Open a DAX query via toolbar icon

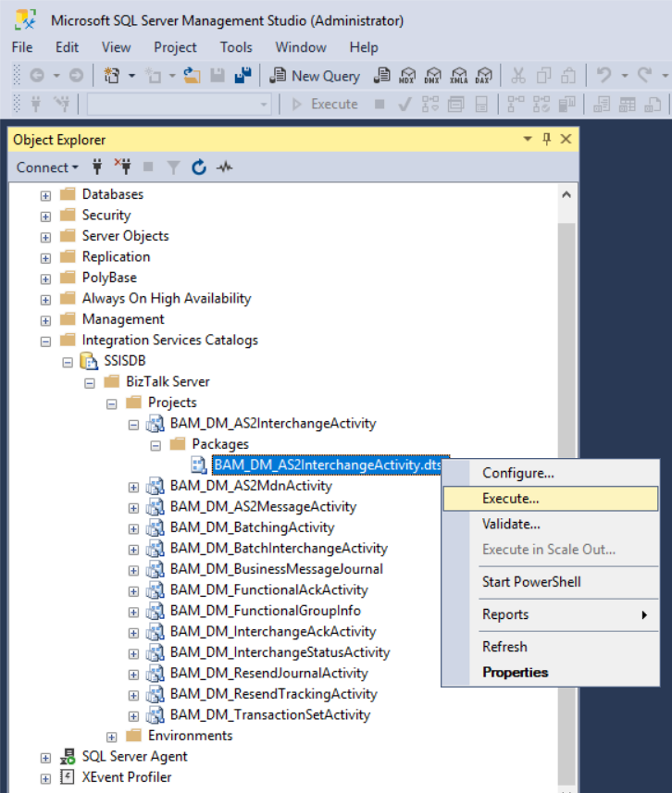pyautogui.click(x=484, y=76)
